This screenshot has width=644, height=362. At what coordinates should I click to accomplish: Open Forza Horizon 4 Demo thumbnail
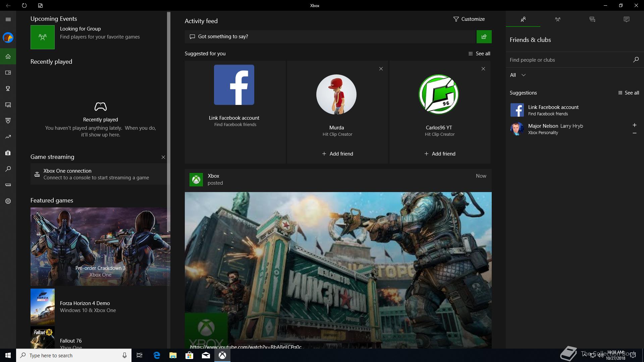tap(43, 307)
